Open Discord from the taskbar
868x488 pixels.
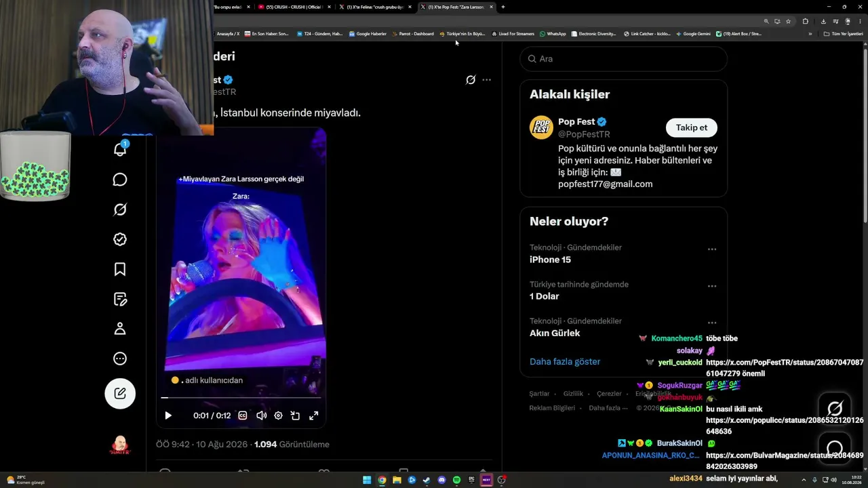pos(441,480)
